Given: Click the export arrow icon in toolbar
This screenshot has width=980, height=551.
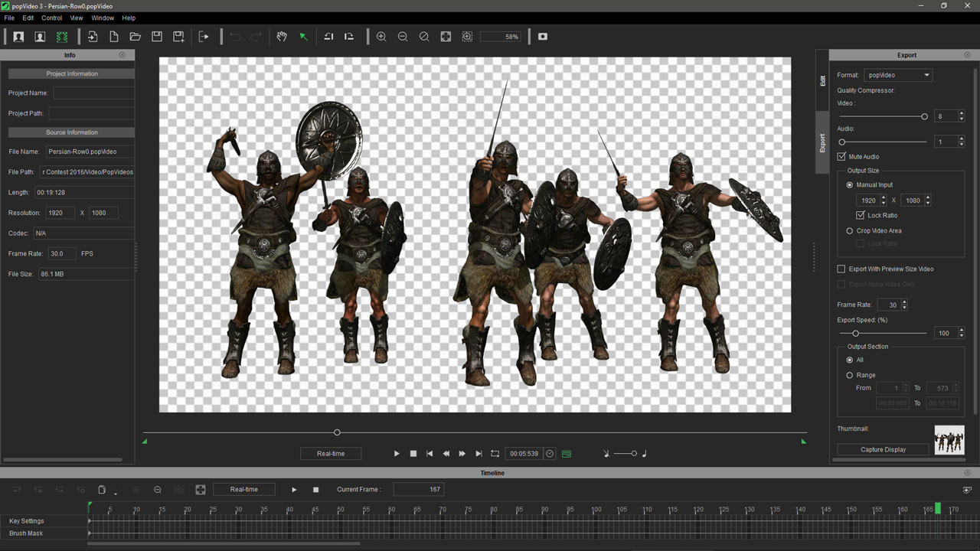Looking at the screenshot, I should [204, 37].
